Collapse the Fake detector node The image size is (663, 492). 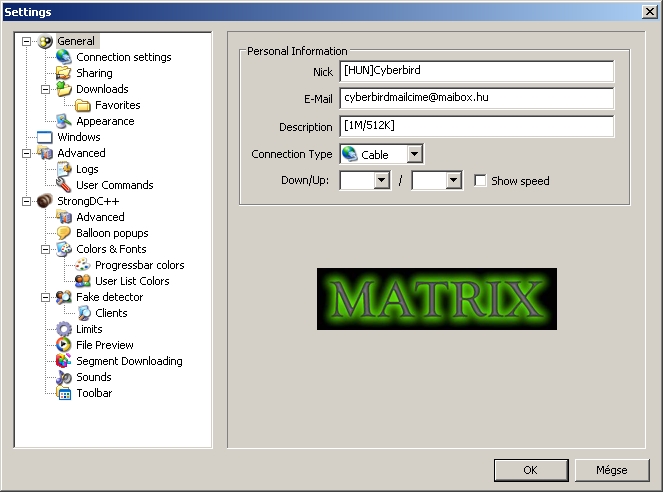pyautogui.click(x=46, y=297)
